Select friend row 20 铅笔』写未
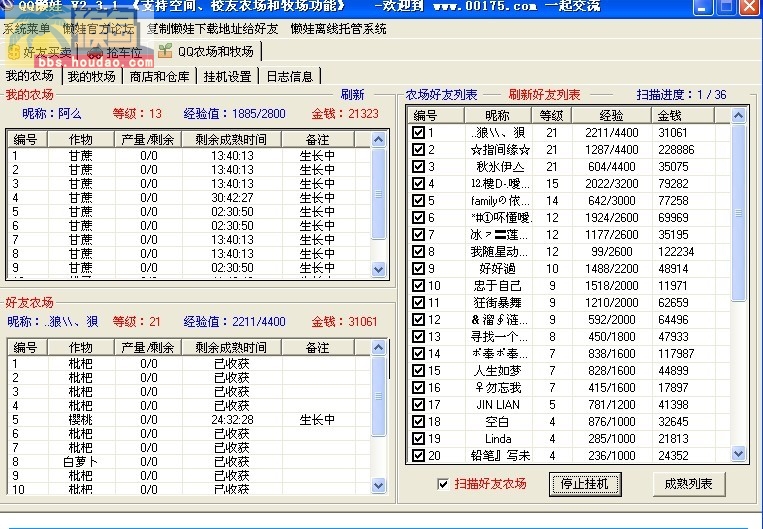Viewport: 763px width, 529px height. pos(569,456)
